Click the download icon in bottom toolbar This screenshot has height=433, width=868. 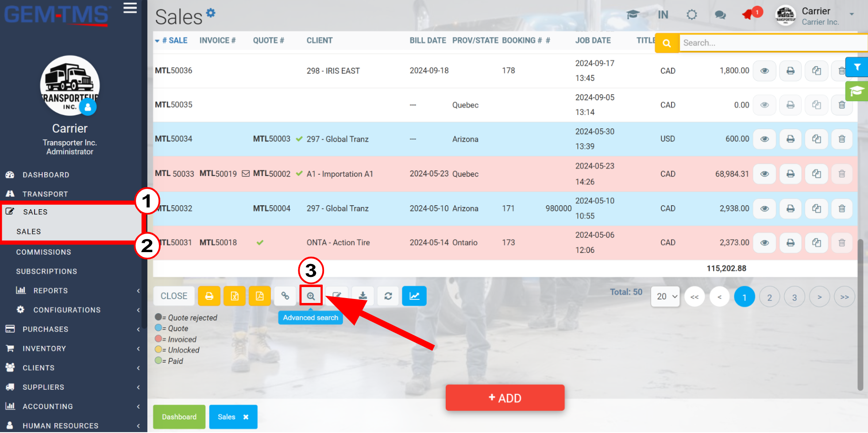(x=363, y=296)
